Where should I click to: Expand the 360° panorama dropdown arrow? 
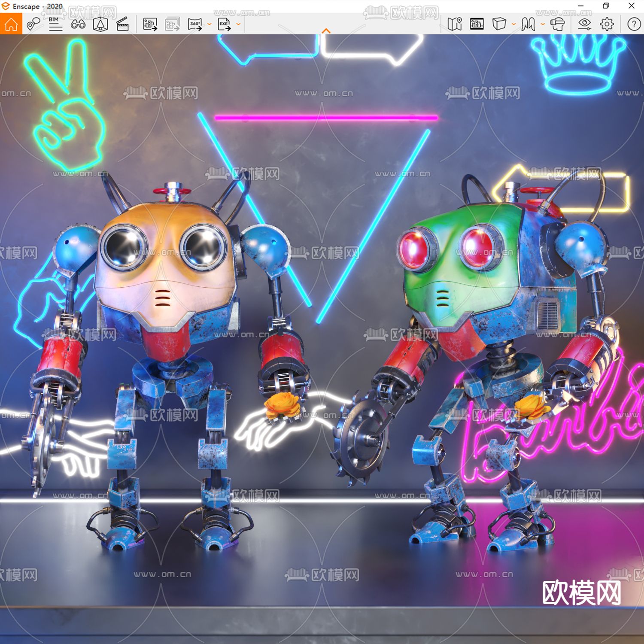(210, 25)
